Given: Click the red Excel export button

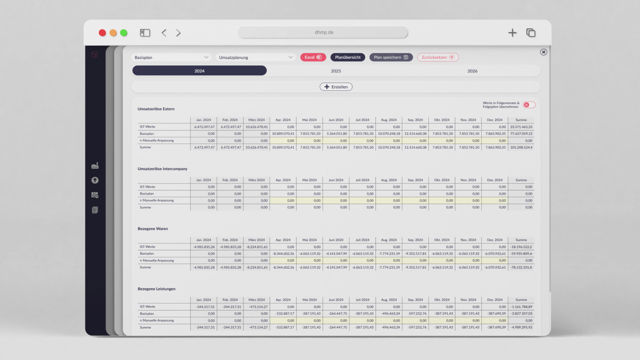Looking at the screenshot, I should click(313, 58).
